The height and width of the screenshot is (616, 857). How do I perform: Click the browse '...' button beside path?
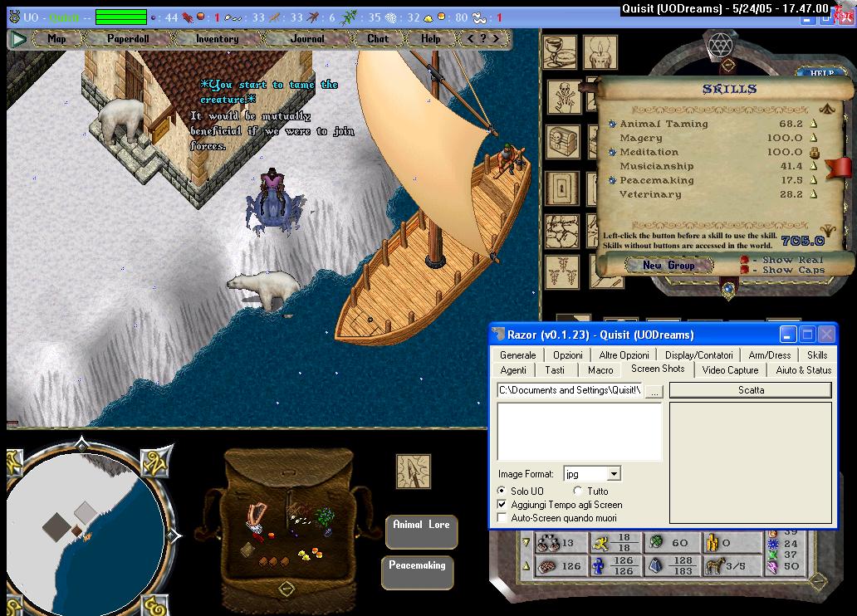point(654,391)
